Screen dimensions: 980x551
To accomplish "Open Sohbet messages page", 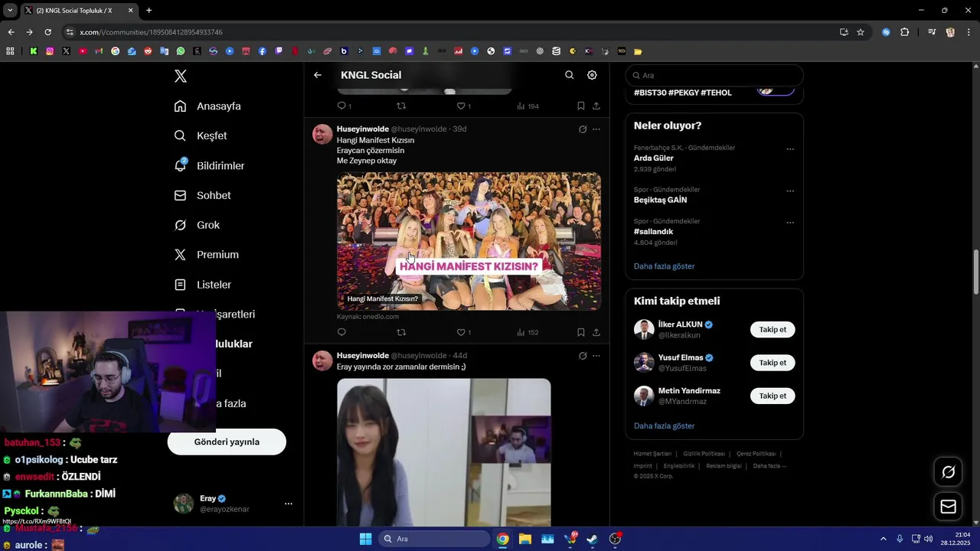I will click(x=202, y=195).
